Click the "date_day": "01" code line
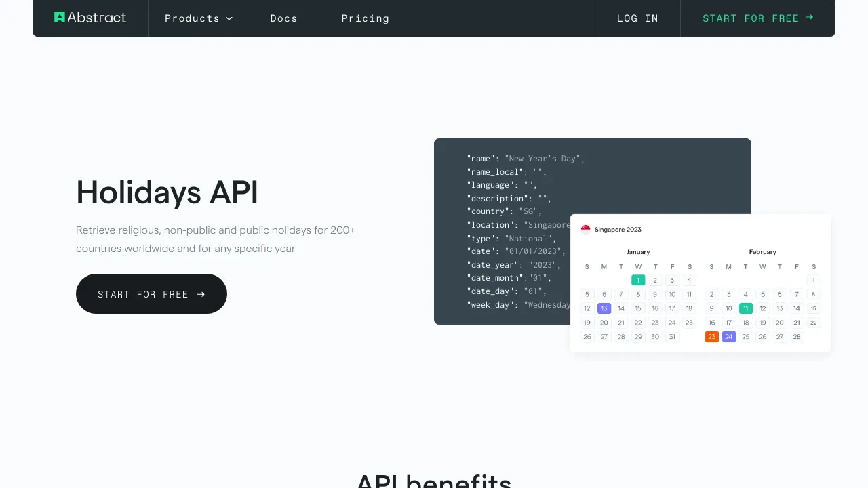868x488 pixels. coord(507,291)
